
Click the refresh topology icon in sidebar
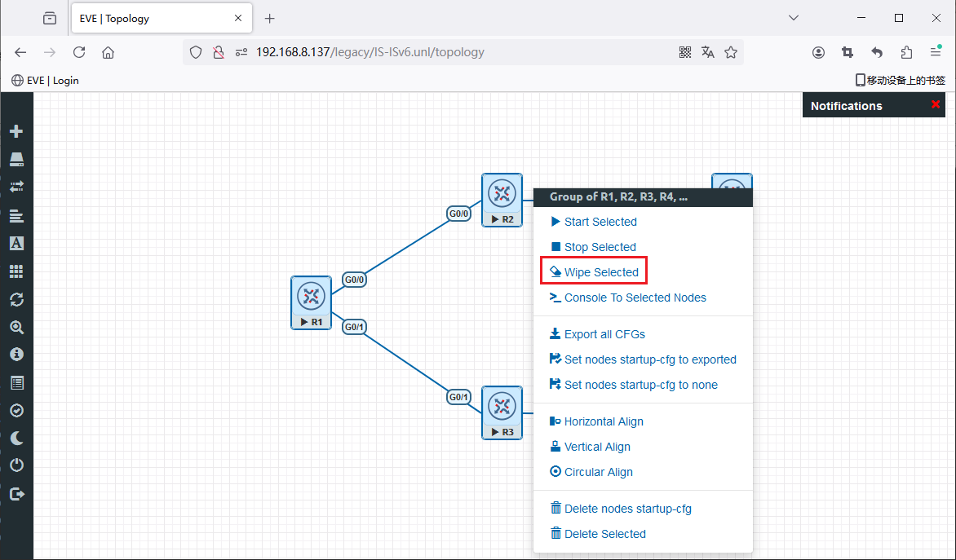point(16,299)
